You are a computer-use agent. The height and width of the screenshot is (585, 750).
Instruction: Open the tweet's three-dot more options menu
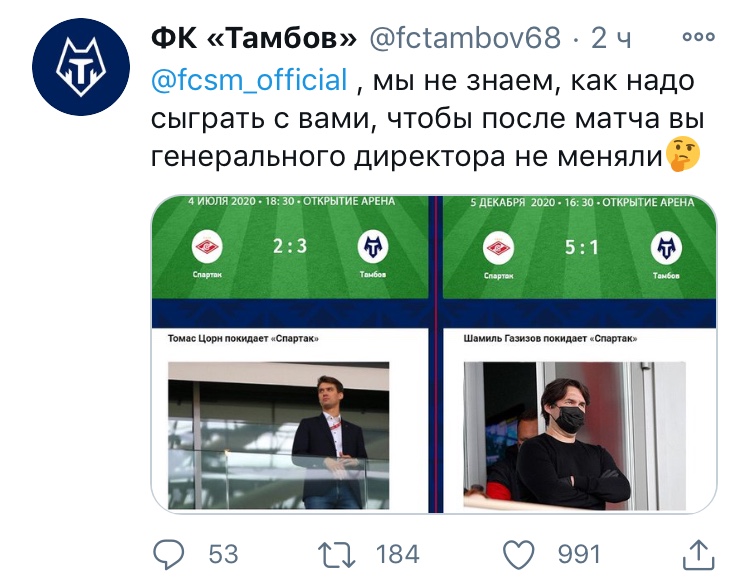[x=697, y=37]
